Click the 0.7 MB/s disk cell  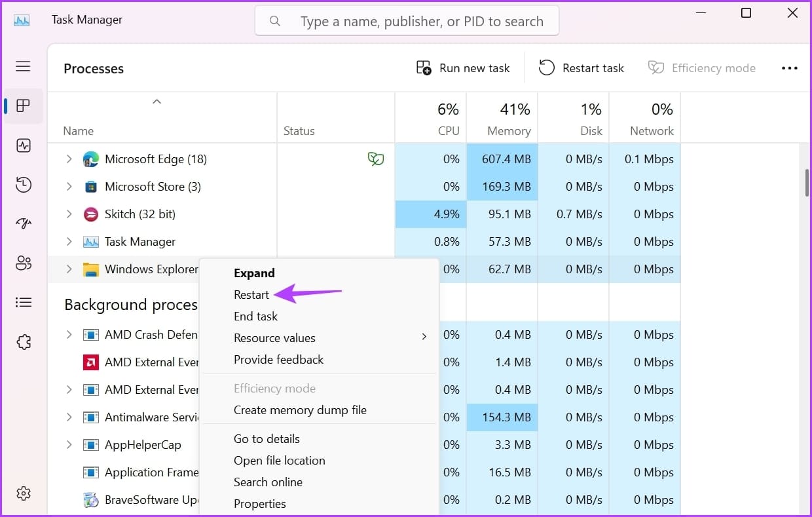tap(574, 214)
